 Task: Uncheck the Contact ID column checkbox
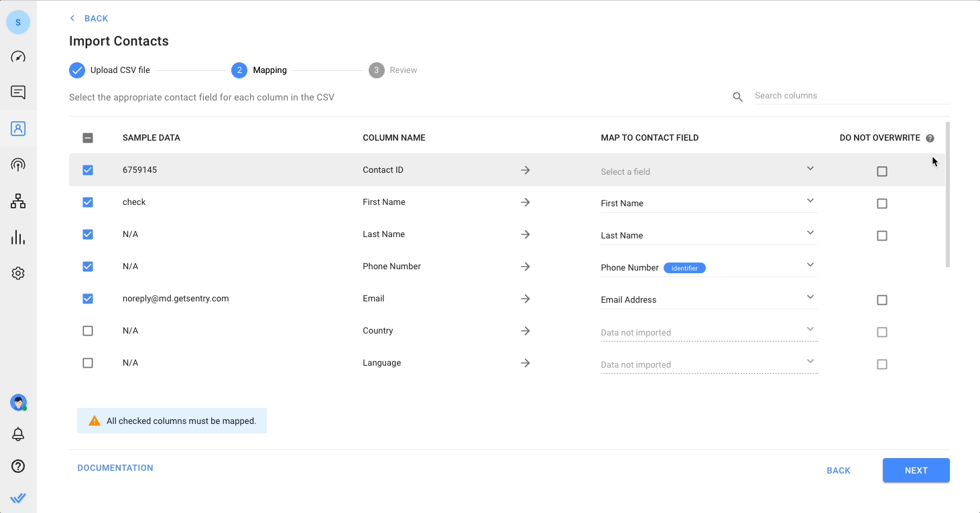click(88, 170)
